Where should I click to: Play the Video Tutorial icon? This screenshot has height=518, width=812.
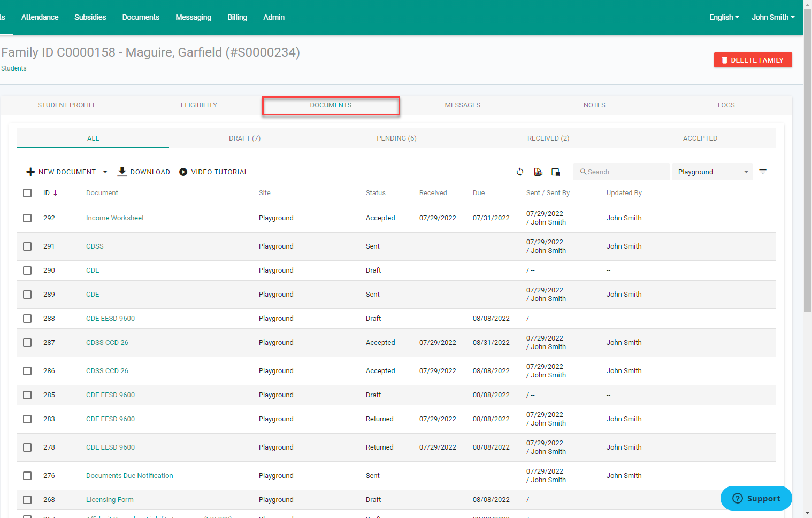(183, 172)
